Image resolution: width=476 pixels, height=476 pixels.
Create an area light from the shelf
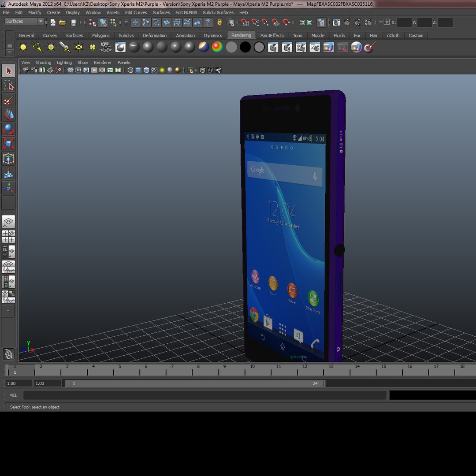(78, 47)
